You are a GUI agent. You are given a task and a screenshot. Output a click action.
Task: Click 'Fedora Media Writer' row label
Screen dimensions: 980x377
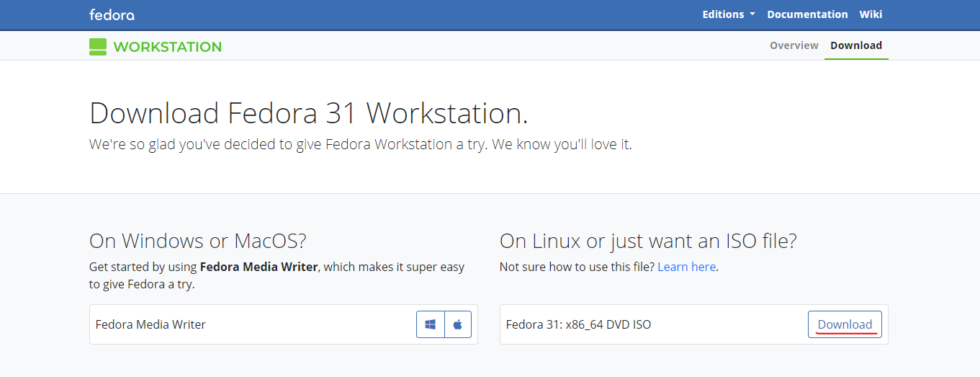[x=150, y=324]
